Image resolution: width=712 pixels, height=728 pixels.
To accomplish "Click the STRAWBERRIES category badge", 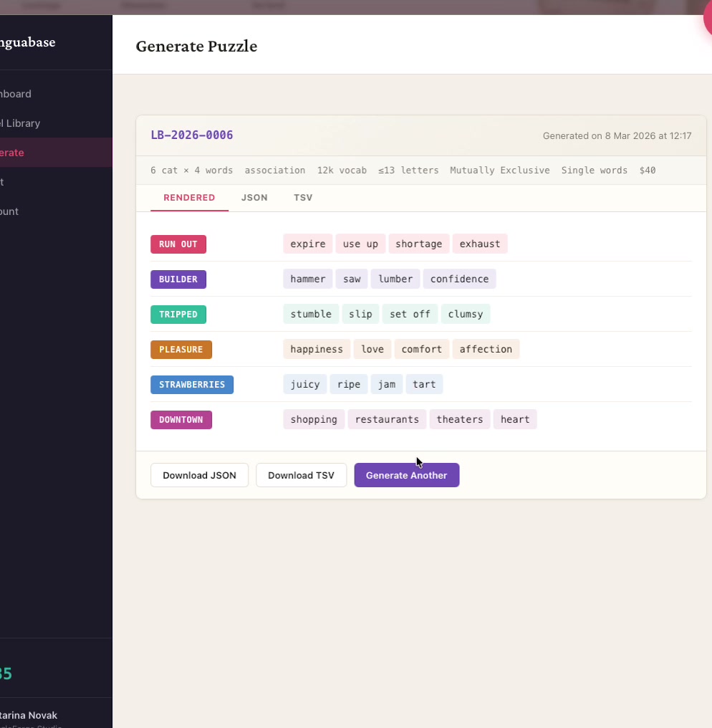I will pos(192,385).
